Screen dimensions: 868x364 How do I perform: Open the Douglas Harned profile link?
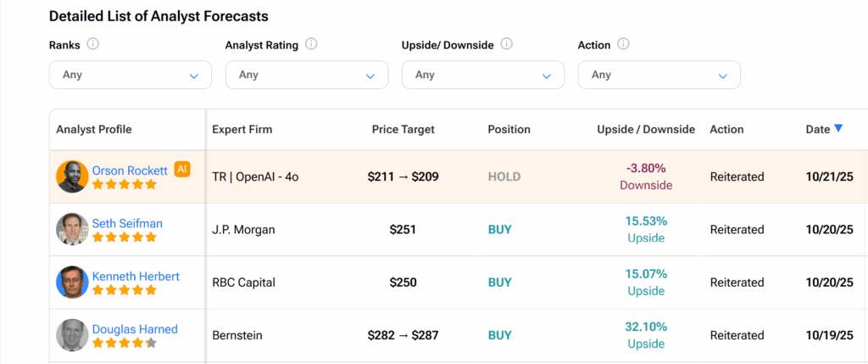click(x=135, y=329)
